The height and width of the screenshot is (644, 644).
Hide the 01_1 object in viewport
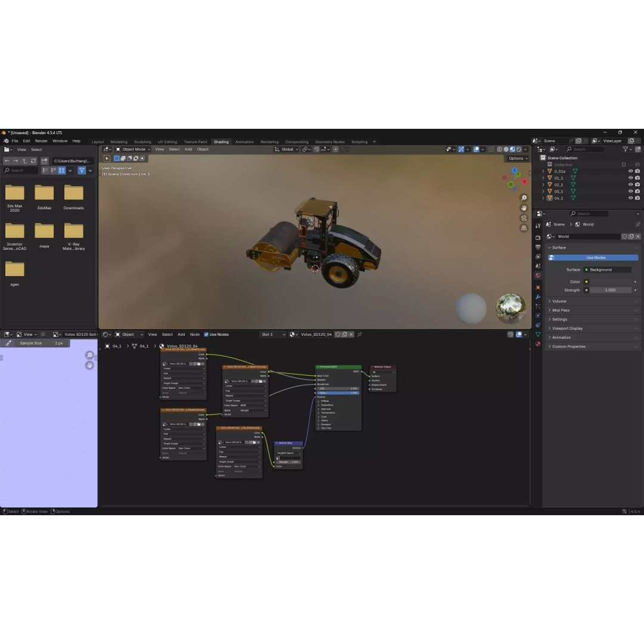click(x=630, y=178)
